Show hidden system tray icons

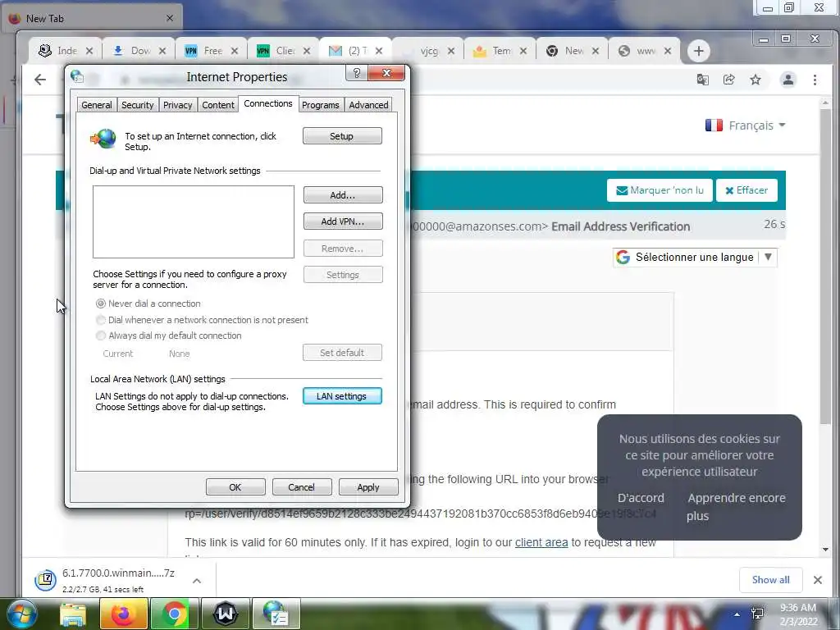(737, 614)
